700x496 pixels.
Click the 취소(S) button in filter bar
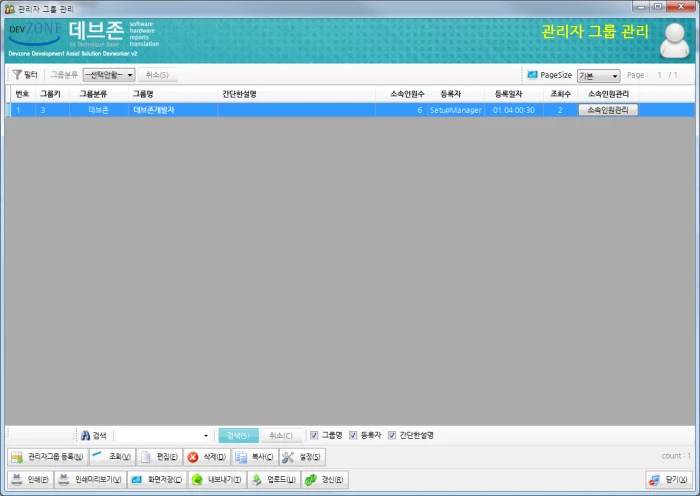click(x=157, y=75)
